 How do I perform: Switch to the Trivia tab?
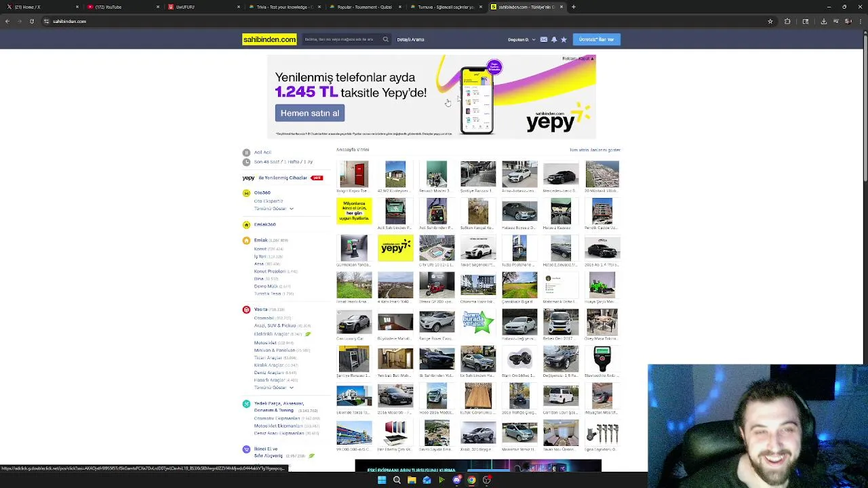[284, 7]
